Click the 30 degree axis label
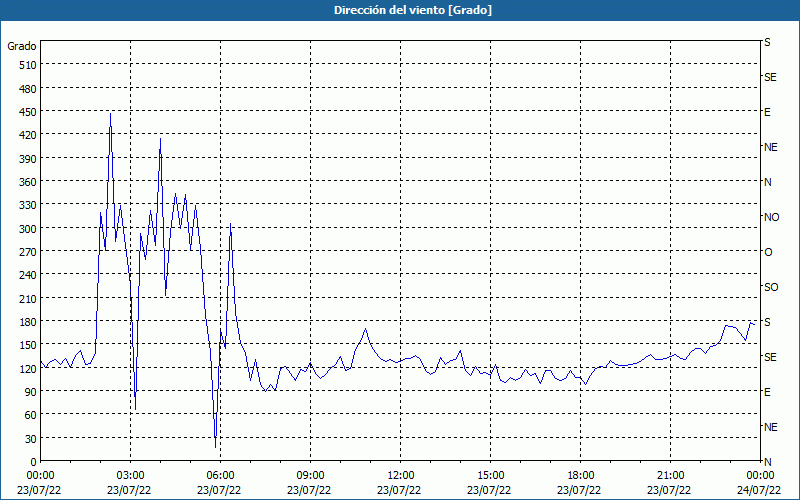Viewport: 800px width, 500px height. (31, 439)
